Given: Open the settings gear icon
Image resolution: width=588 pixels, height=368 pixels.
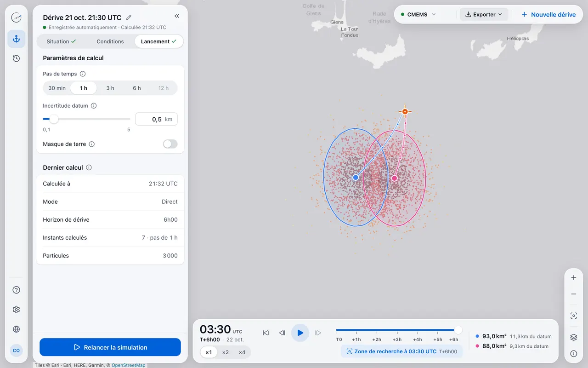Looking at the screenshot, I should tap(16, 310).
